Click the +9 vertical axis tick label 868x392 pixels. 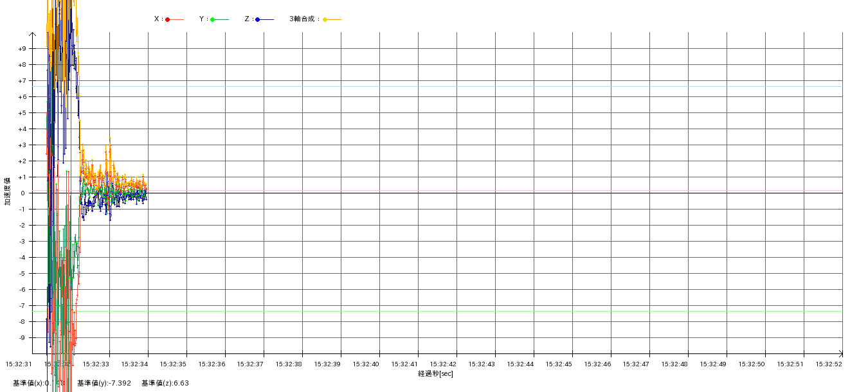(x=22, y=49)
